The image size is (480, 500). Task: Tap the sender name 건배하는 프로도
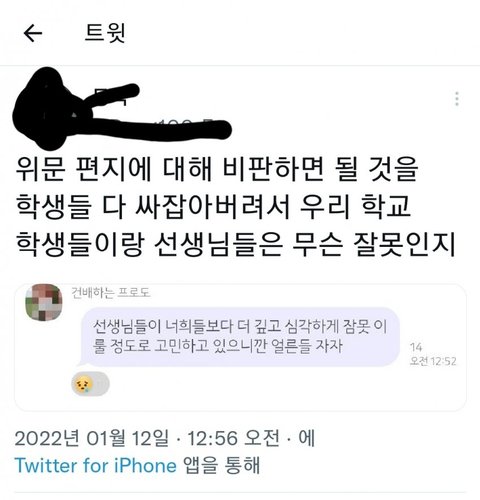[x=111, y=293]
